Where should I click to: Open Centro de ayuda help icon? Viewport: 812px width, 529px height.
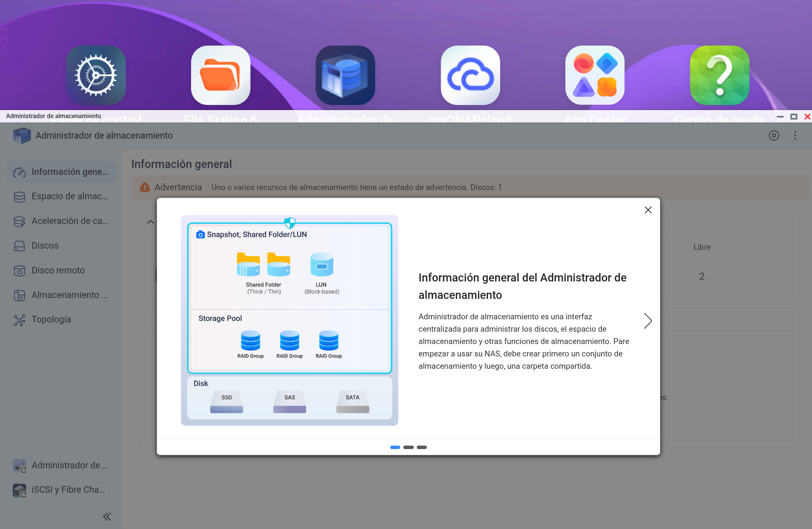[719, 75]
